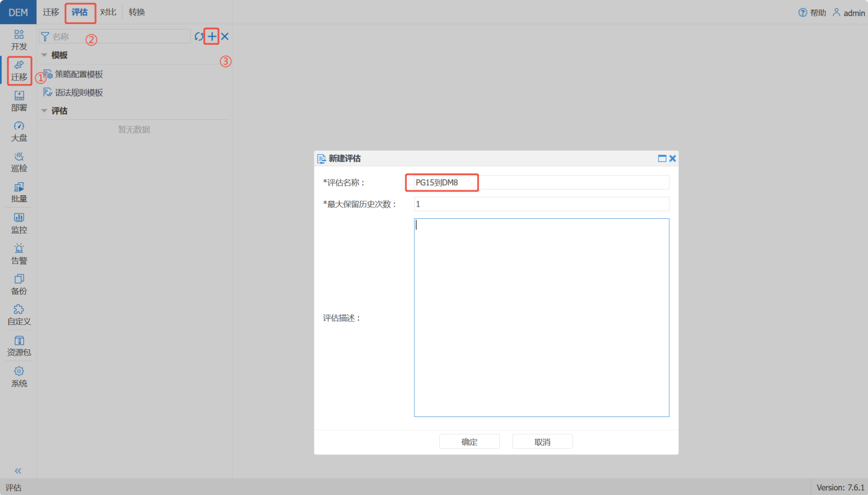Click the 暂无数据 placeholder text
Viewport: 868px width, 495px height.
point(134,129)
